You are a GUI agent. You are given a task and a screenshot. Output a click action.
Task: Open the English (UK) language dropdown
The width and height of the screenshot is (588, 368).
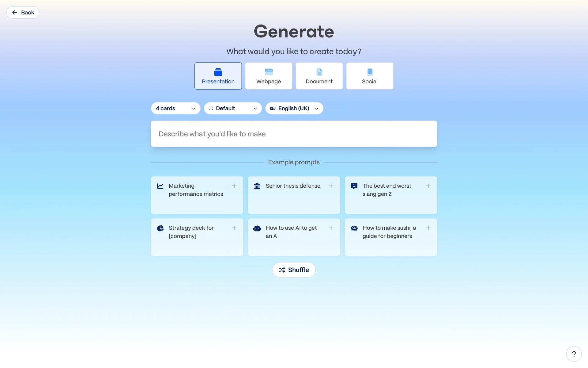tap(294, 108)
